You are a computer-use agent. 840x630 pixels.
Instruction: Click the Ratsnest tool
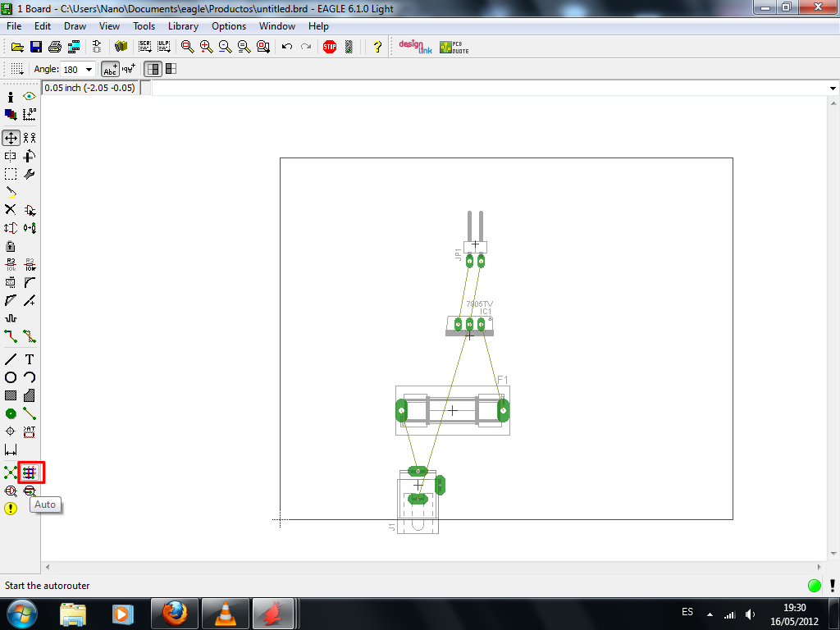[11, 472]
